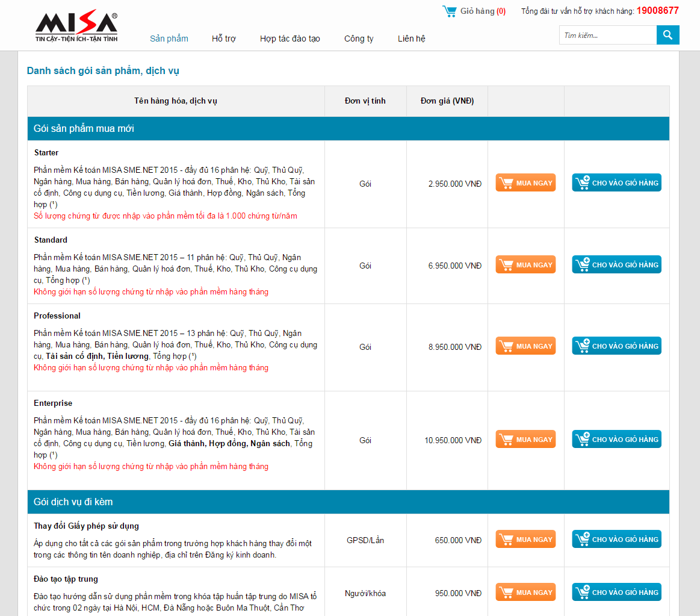Go to Hợp tác đào tạo

(x=290, y=39)
